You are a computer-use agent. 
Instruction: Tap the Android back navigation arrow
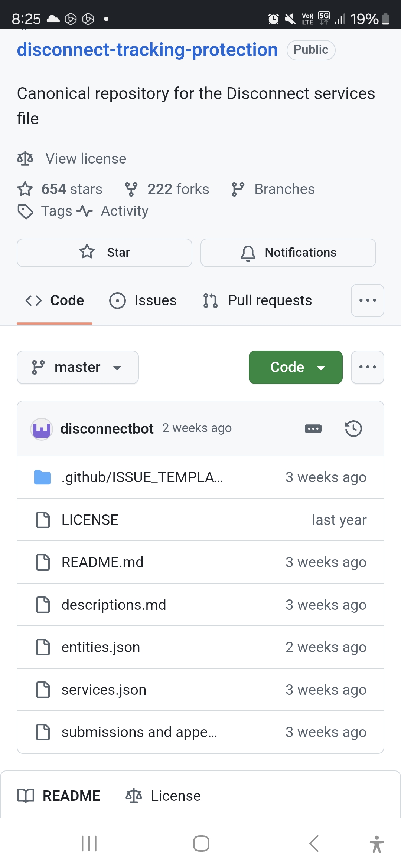(x=314, y=844)
